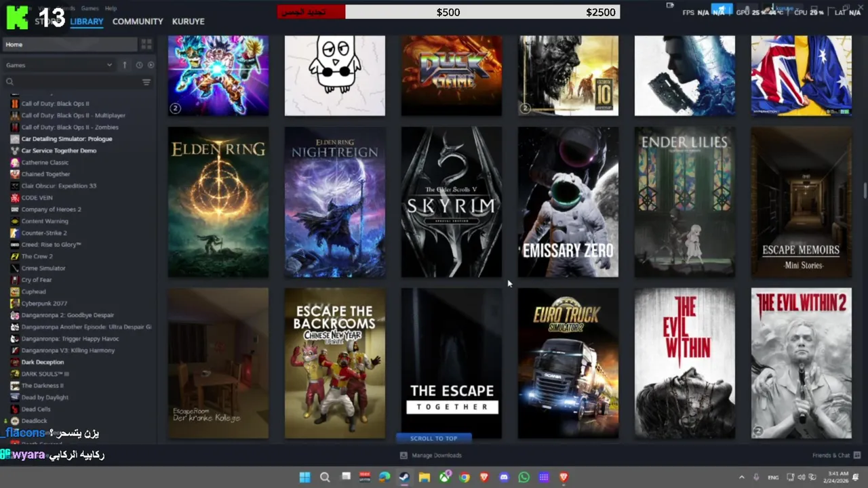Open Google Chrome from taskbar

click(465, 477)
